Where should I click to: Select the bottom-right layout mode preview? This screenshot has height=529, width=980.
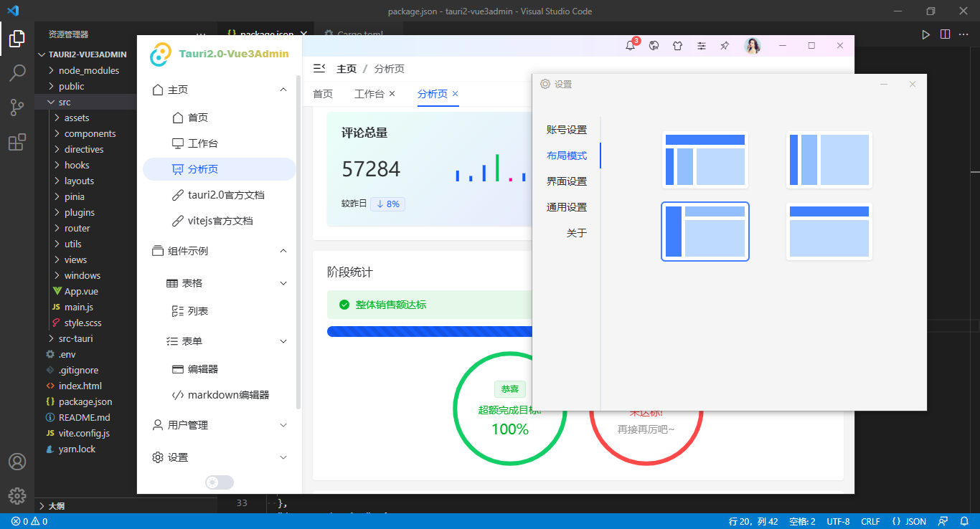(x=829, y=231)
